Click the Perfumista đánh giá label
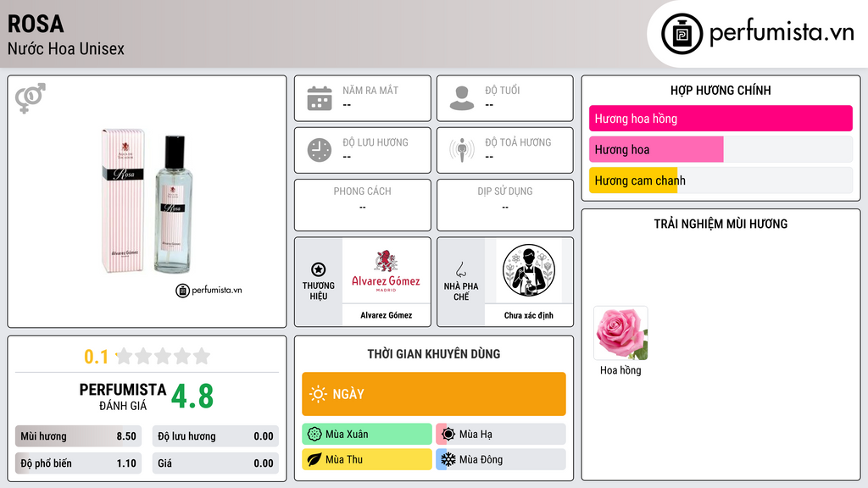 click(123, 396)
